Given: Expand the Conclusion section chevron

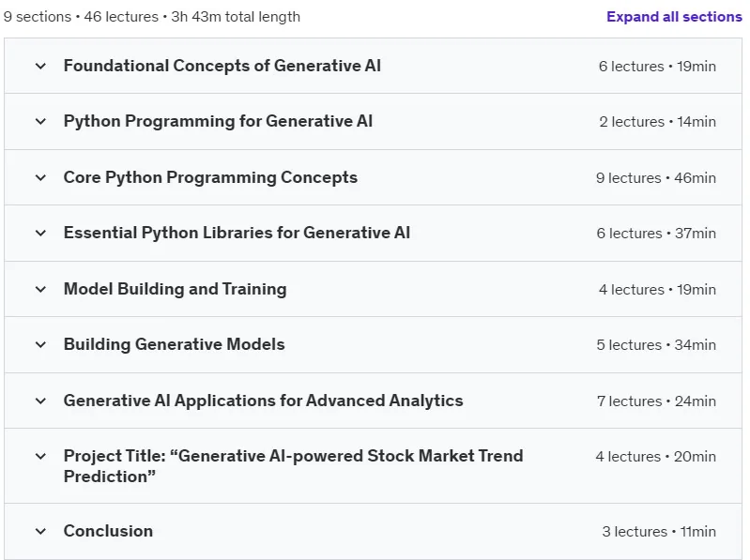Looking at the screenshot, I should (40, 531).
